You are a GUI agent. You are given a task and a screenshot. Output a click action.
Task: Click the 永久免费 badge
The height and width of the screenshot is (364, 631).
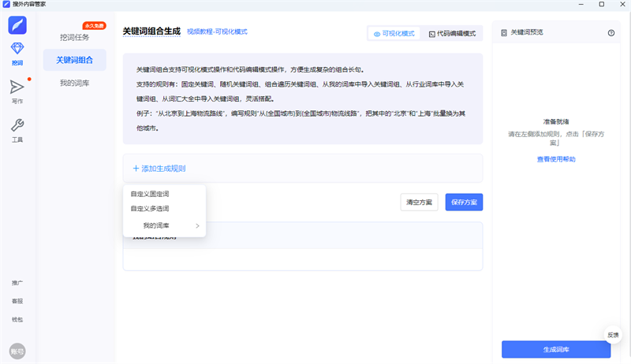(x=94, y=26)
